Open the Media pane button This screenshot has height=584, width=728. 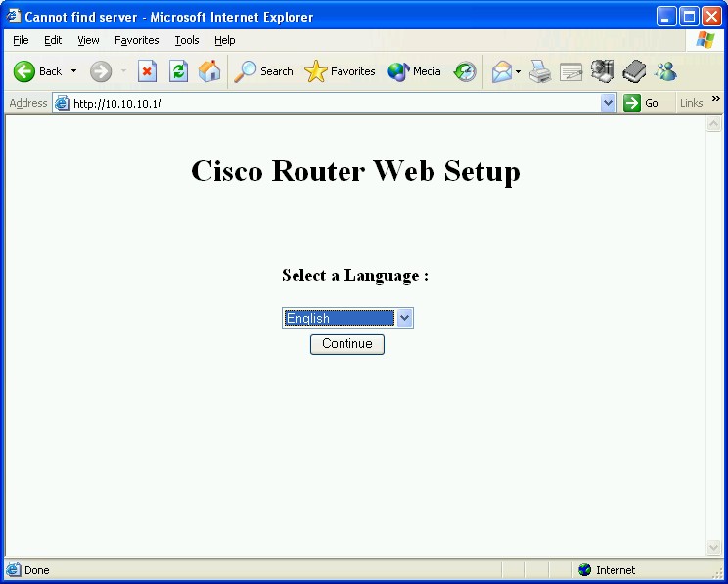[414, 71]
